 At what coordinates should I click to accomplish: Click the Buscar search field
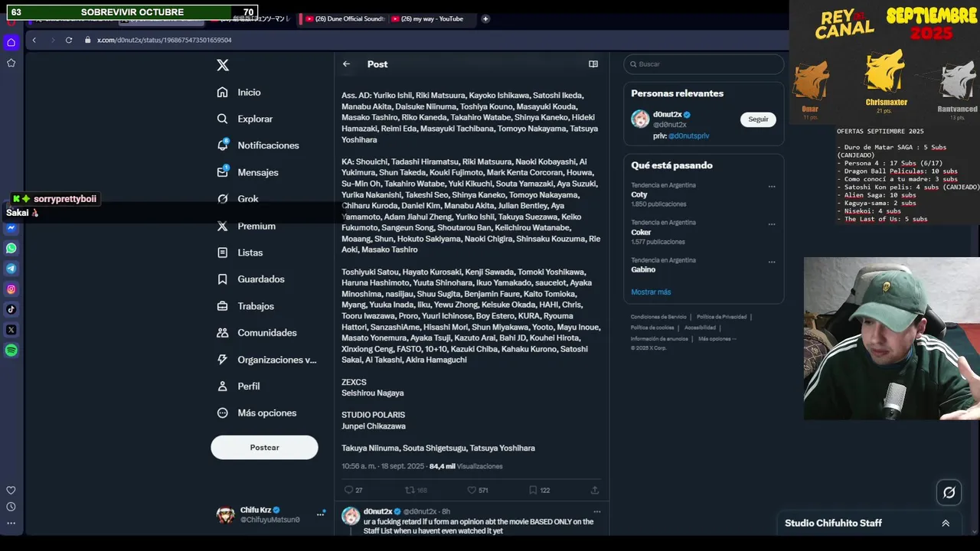pos(704,64)
